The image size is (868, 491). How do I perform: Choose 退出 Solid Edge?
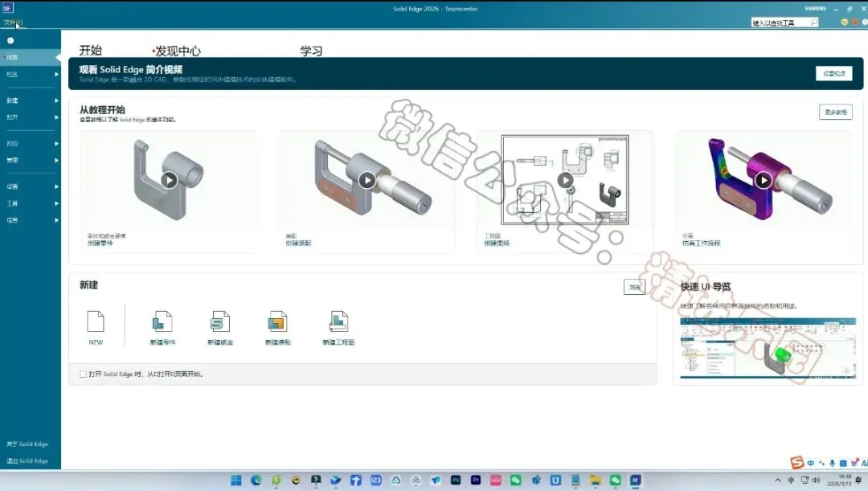[27, 460]
